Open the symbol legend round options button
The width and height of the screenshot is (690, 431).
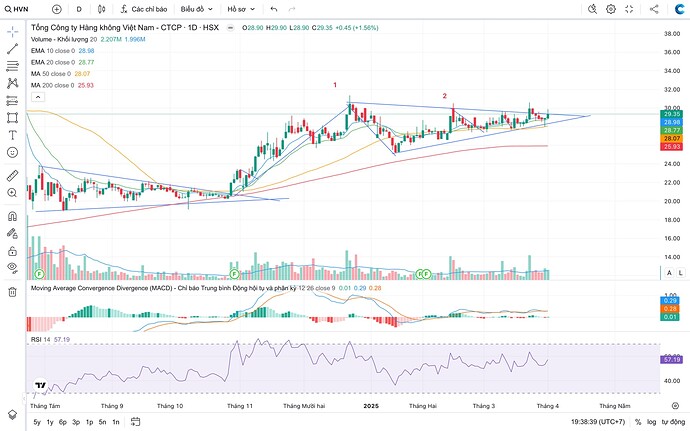click(230, 28)
